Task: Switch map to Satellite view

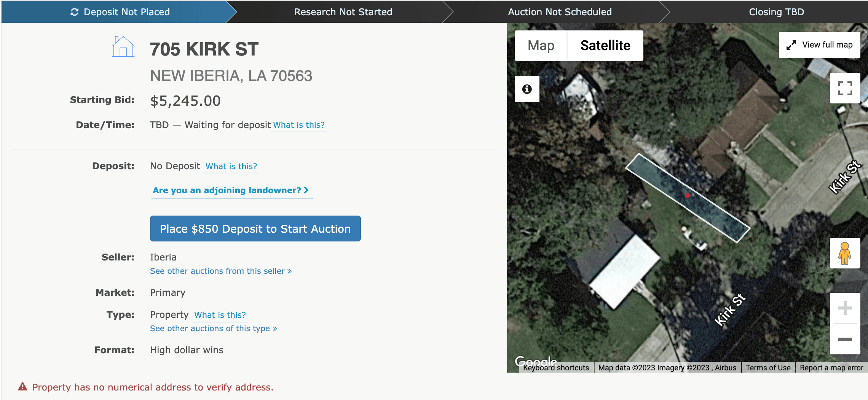Action: coord(605,46)
